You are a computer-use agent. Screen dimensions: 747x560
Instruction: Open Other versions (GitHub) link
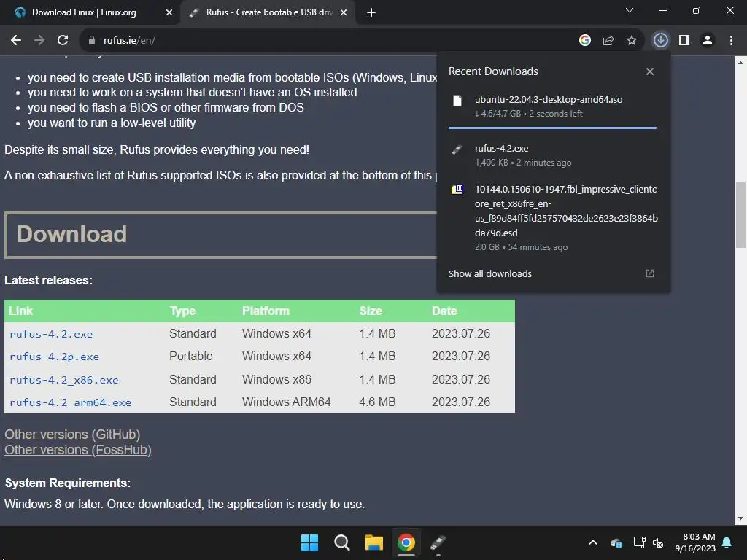click(x=72, y=435)
